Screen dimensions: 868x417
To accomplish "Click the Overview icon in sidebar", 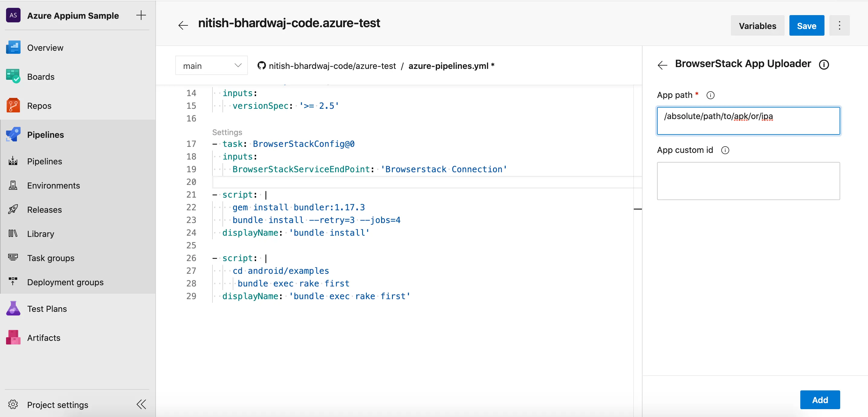I will pos(13,47).
